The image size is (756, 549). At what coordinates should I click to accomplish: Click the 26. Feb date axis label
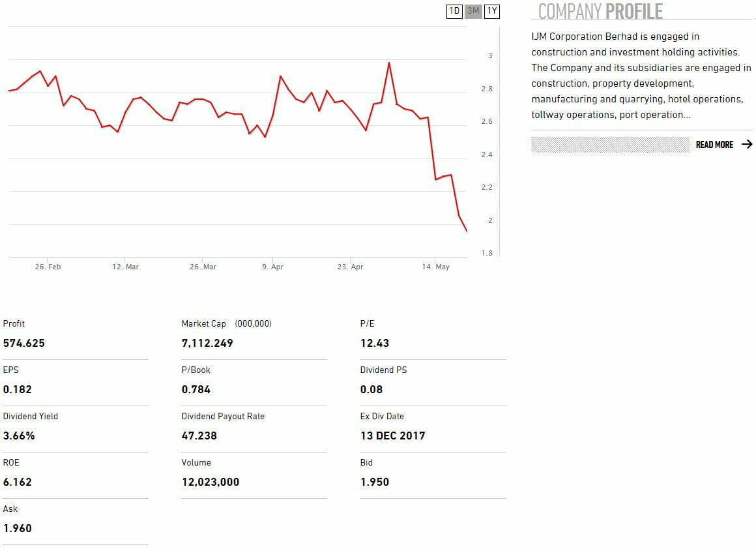pos(48,267)
